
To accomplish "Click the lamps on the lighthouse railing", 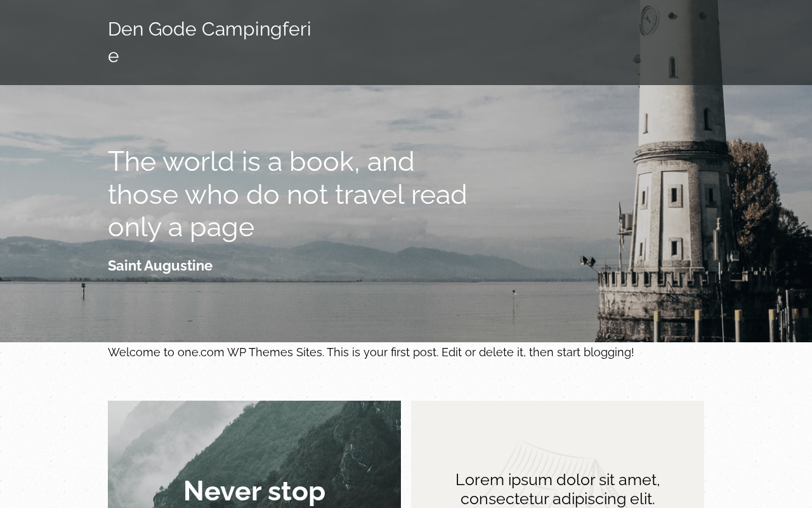I will pyautogui.click(x=588, y=260).
